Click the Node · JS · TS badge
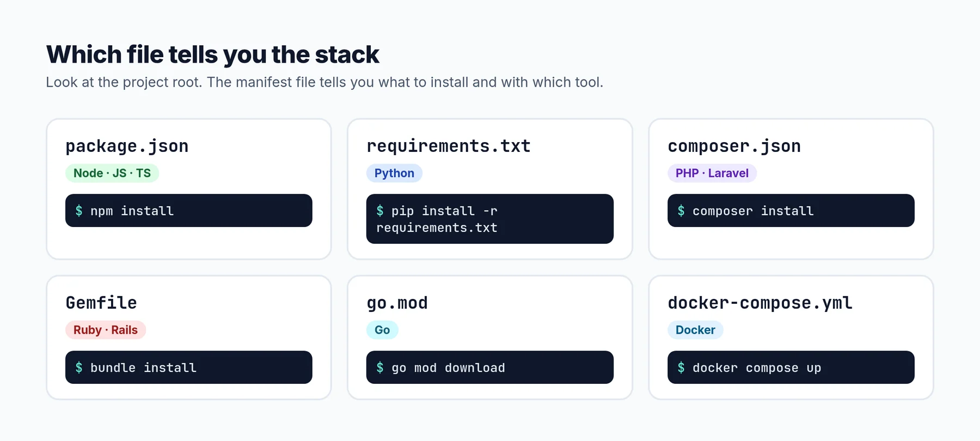The width and height of the screenshot is (980, 441). coord(112,173)
